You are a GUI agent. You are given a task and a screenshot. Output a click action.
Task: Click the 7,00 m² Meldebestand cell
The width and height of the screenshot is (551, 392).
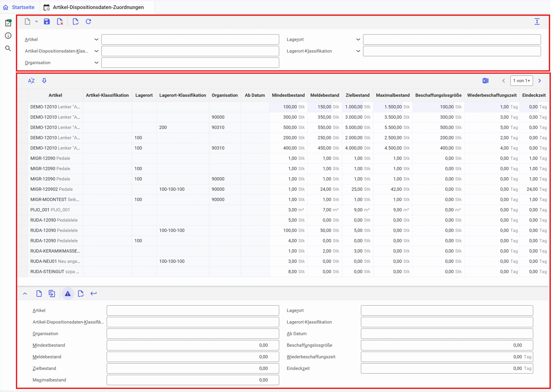[x=325, y=210]
